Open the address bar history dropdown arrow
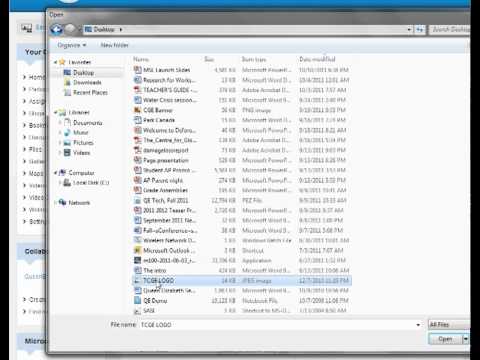The height and width of the screenshot is (360, 480). (409, 30)
